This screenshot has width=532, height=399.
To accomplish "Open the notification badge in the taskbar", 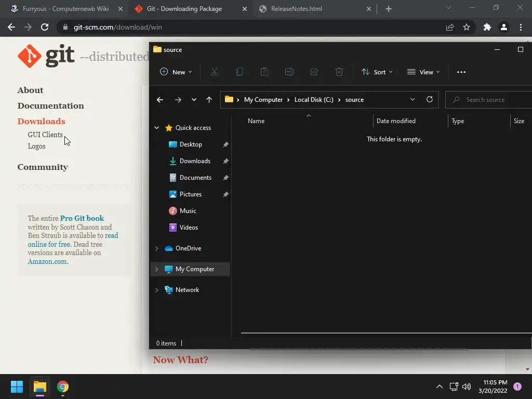I will coord(517,387).
